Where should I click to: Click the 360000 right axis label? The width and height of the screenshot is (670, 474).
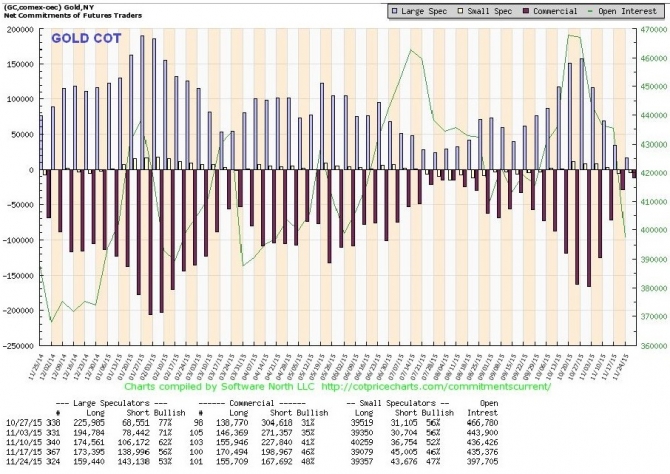[653, 346]
